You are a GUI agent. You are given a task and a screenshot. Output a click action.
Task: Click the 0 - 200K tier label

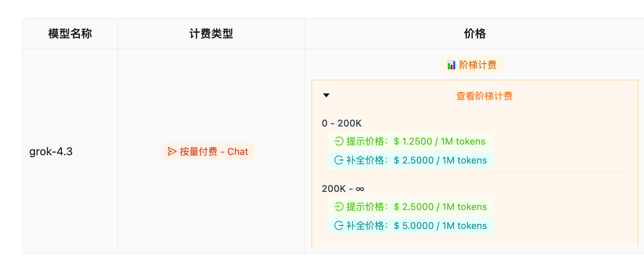342,123
